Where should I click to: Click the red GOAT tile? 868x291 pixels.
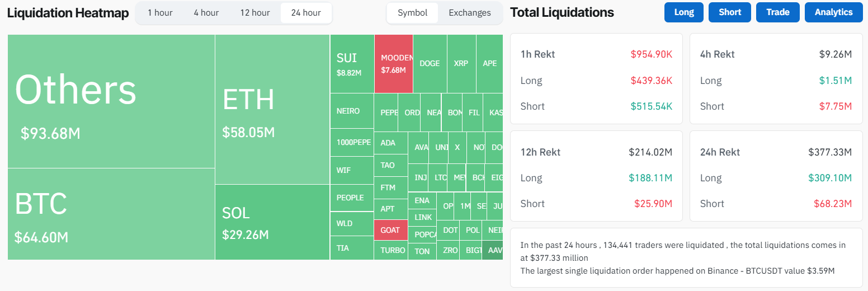tap(390, 230)
